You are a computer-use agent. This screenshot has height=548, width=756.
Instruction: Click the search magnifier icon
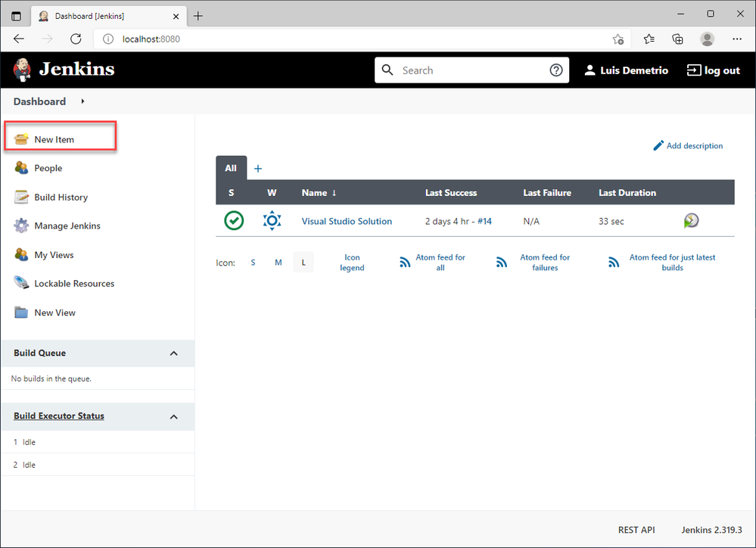tap(387, 70)
